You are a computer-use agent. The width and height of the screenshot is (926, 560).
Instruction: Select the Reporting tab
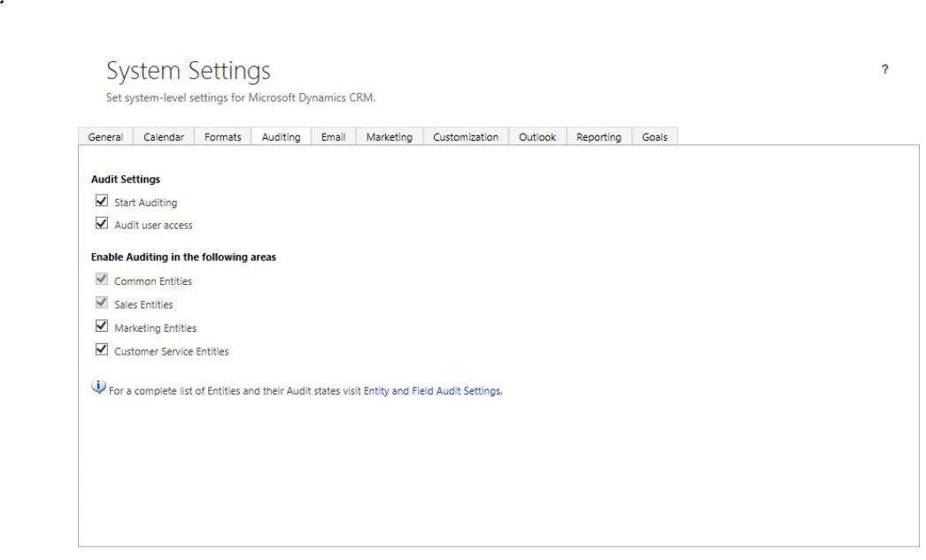[598, 137]
